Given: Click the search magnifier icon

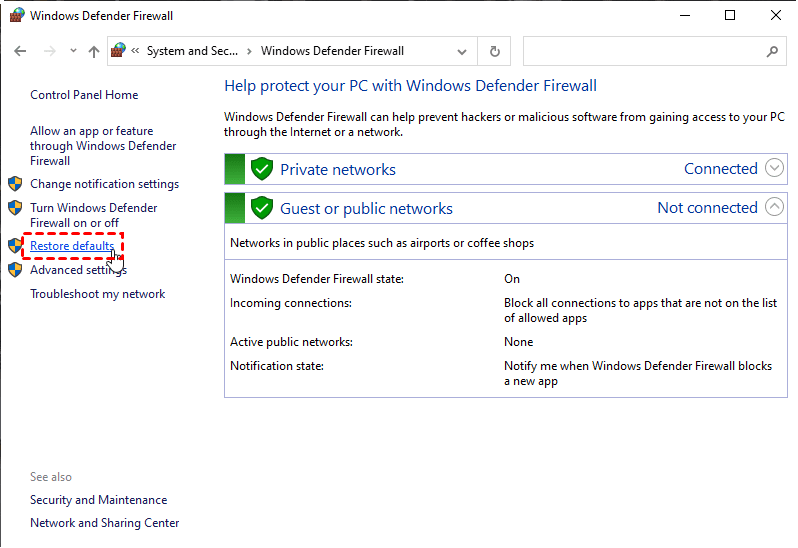Looking at the screenshot, I should point(772,51).
